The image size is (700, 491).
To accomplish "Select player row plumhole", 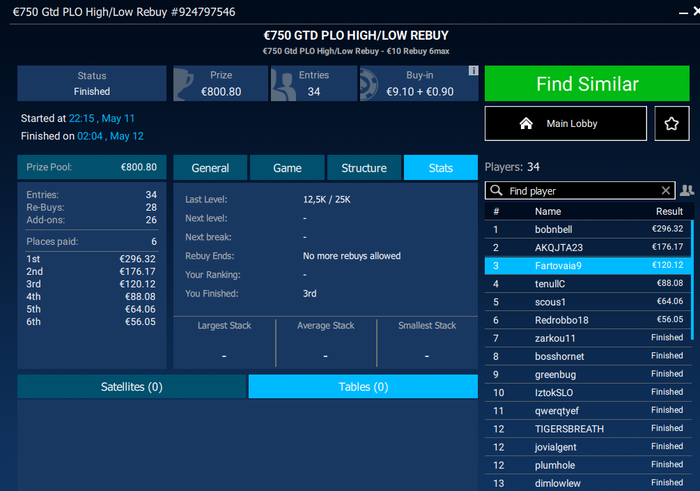I will (588, 465).
